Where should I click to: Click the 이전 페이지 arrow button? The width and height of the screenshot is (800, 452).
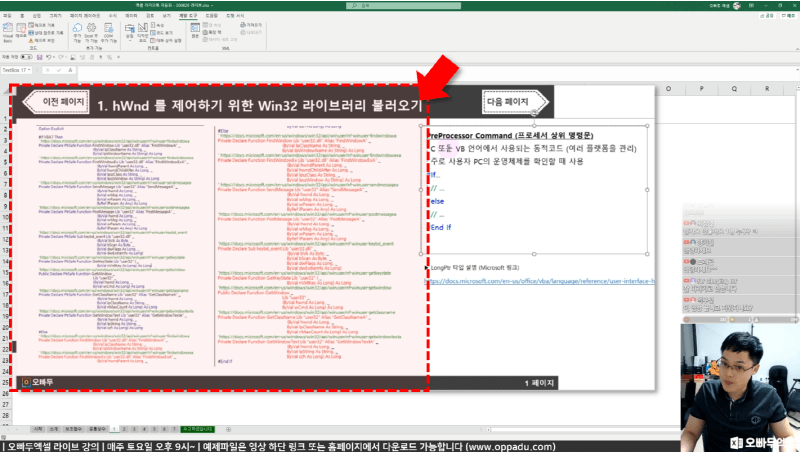pos(56,102)
